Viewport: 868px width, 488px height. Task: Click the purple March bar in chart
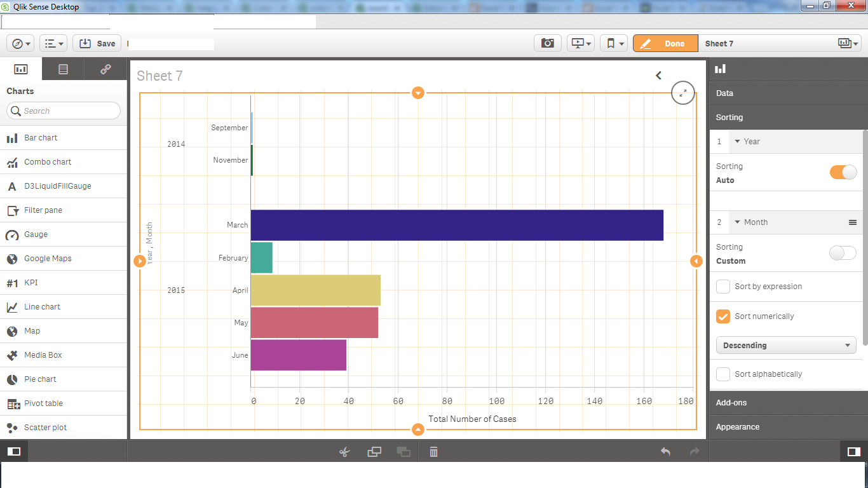(x=456, y=225)
